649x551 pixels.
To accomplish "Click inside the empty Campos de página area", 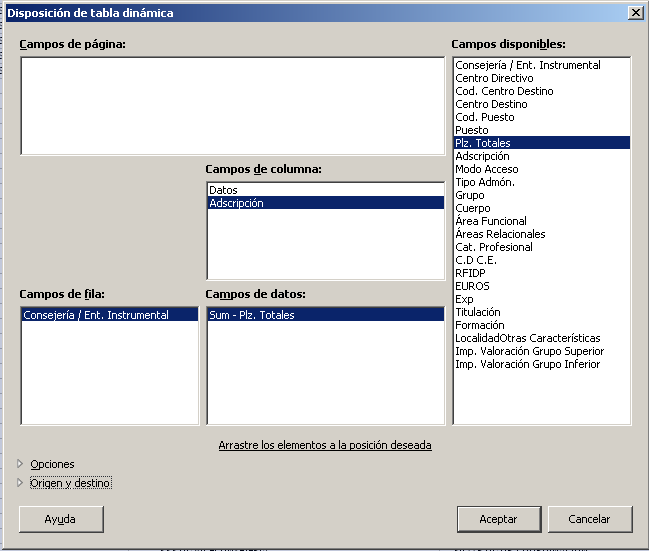I will click(x=232, y=106).
